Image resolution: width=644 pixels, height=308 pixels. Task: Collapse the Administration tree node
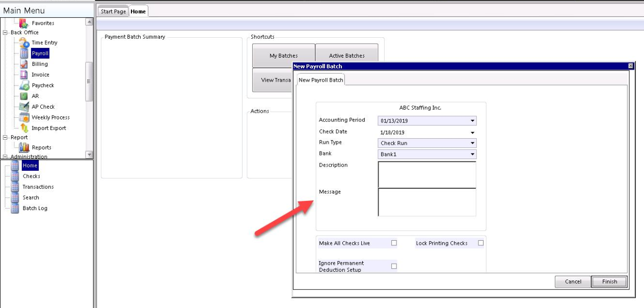[5, 157]
